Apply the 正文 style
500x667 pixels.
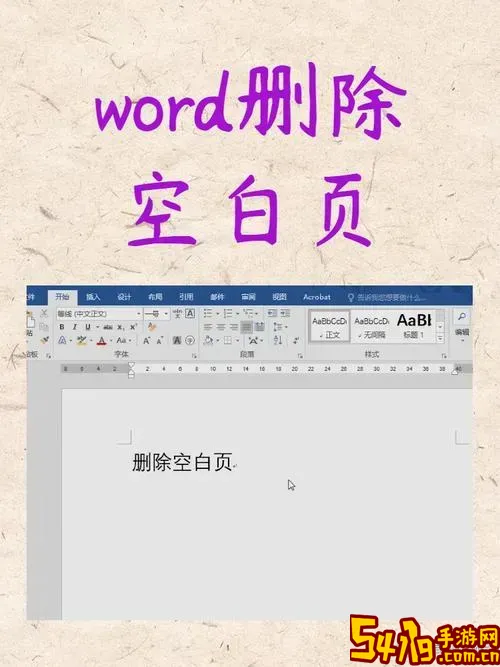(x=329, y=326)
